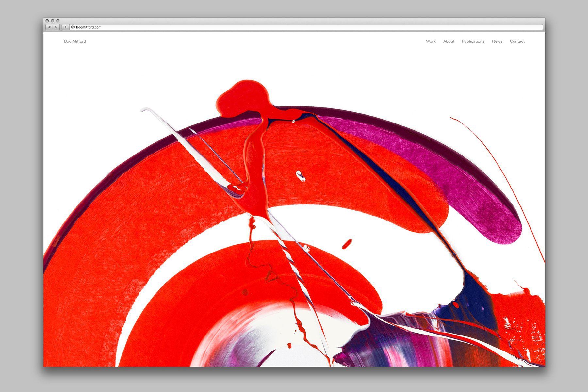Viewport: 588px width, 392px height.
Task: Click the browser back arrow button
Action: pos(49,27)
